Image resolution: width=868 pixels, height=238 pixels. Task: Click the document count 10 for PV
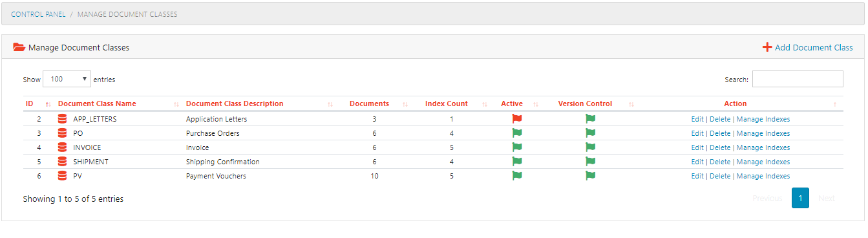pos(374,176)
